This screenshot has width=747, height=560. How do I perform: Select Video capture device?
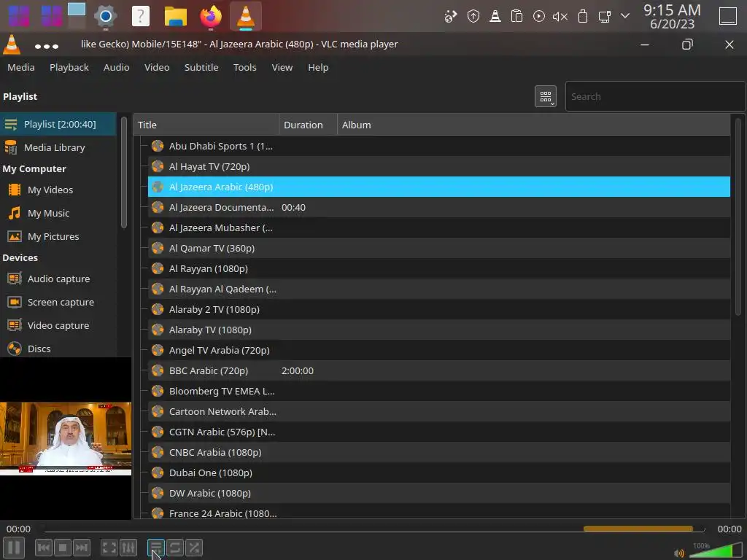58,326
